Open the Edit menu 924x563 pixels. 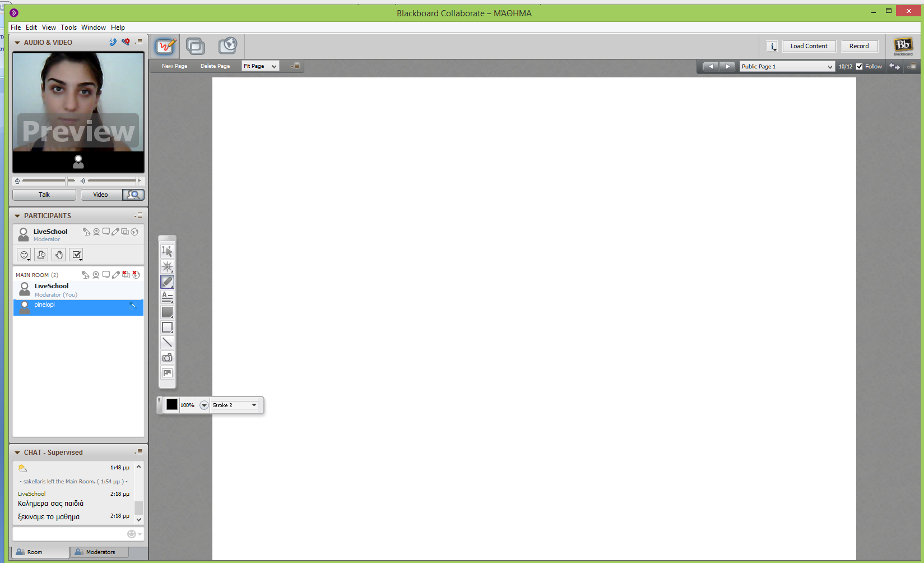(x=31, y=27)
